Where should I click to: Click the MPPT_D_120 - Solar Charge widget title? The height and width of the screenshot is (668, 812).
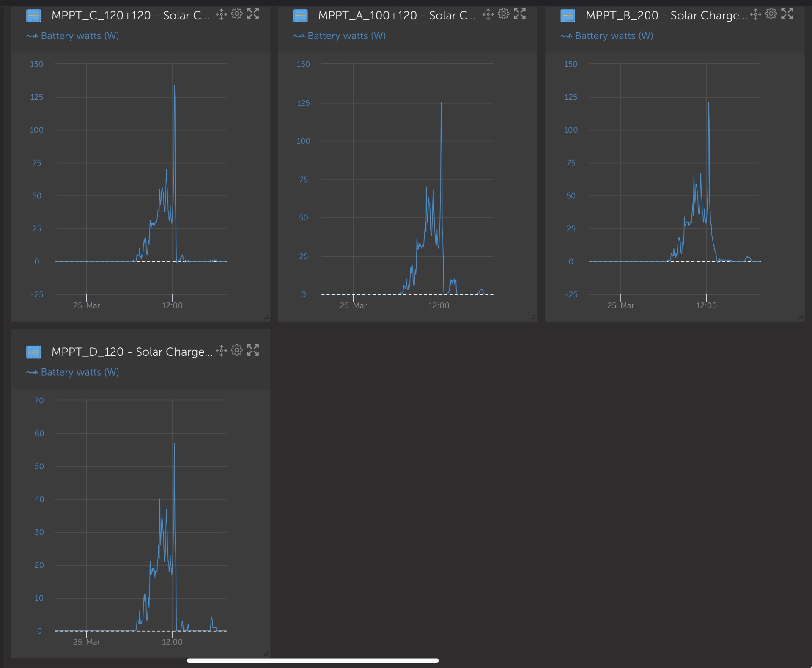(132, 352)
